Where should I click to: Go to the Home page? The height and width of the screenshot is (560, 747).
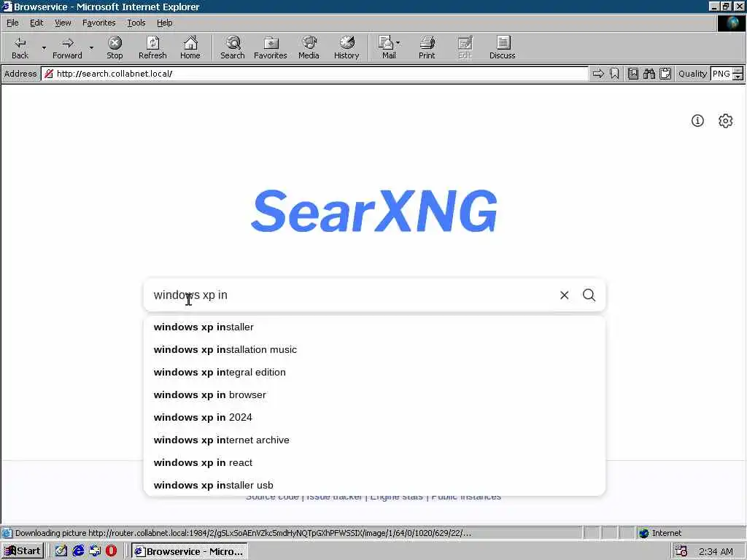click(190, 47)
